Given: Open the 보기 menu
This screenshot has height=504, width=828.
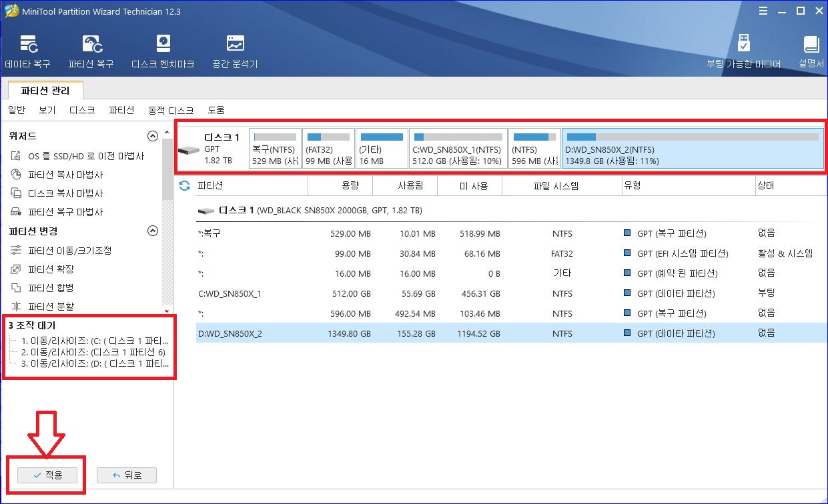Looking at the screenshot, I should click(x=47, y=110).
